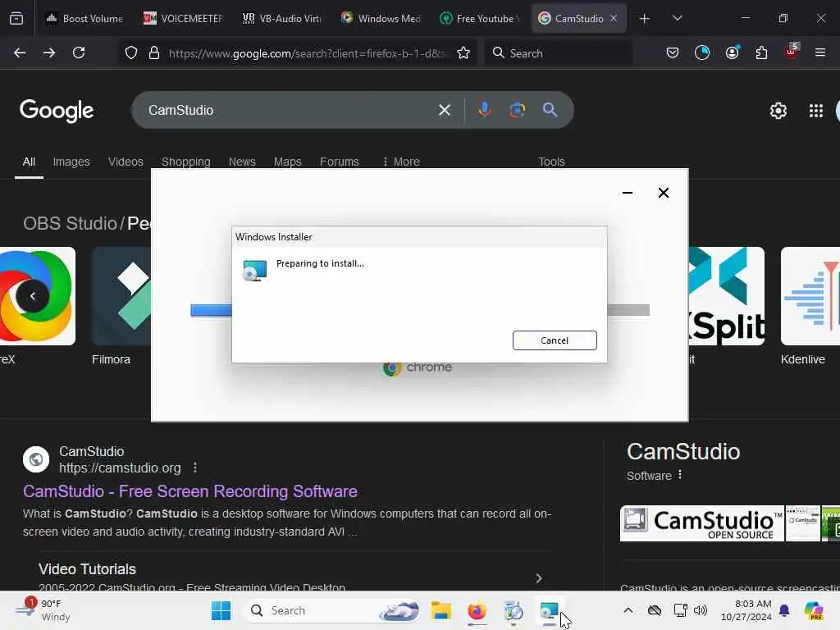Viewport: 840px width, 630px height.
Task: Open tracking protection shield icon
Action: tap(131, 53)
